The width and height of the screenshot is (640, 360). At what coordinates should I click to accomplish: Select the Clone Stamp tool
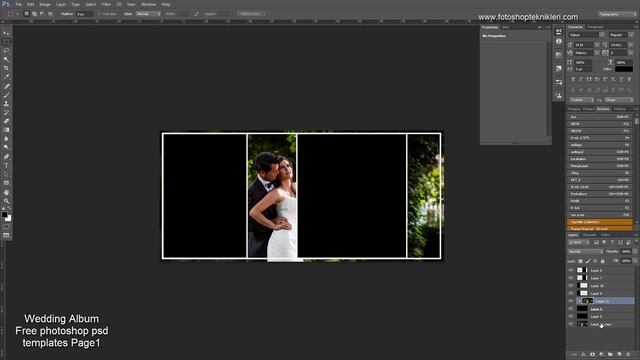(6, 104)
